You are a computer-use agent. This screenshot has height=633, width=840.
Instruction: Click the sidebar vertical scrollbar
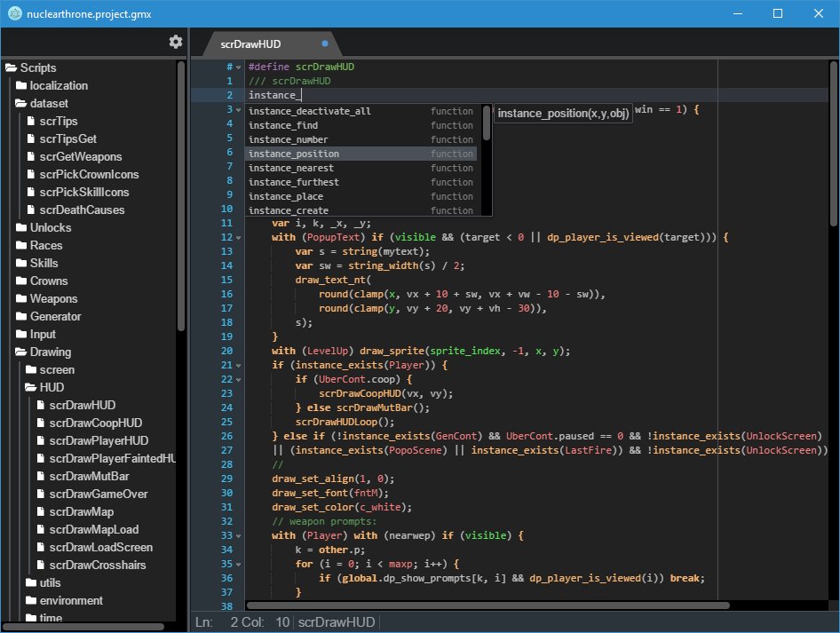pyautogui.click(x=181, y=196)
